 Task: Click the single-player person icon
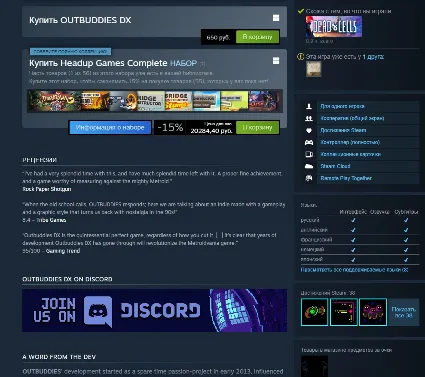tap(309, 106)
